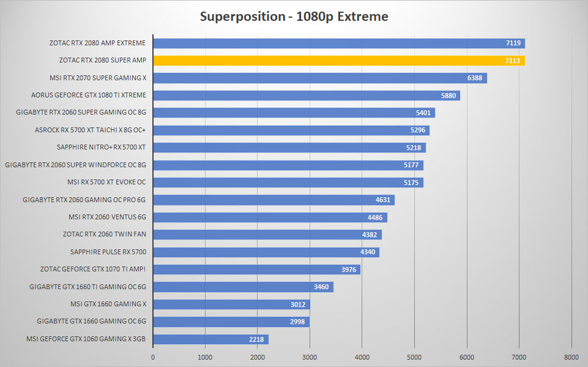The image size is (588, 367).
Task: Click the 3976 data label
Action: 349,270
